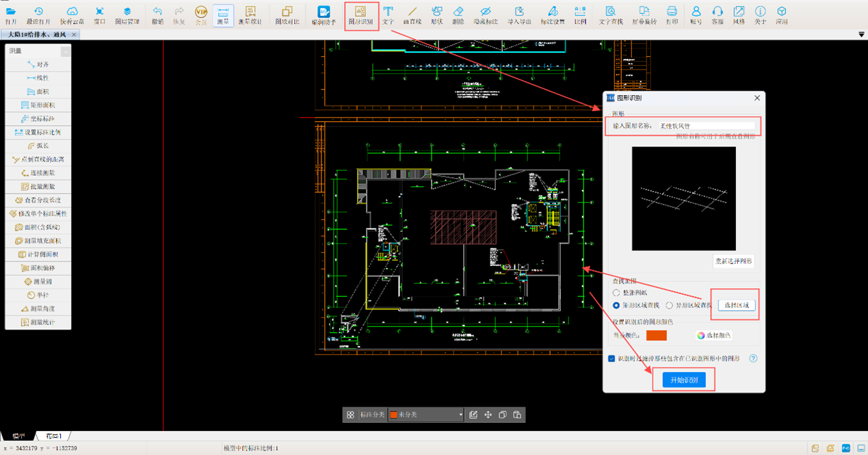868x455 pixels.
Task: Select the 整张图纸 radio option
Action: [x=616, y=293]
